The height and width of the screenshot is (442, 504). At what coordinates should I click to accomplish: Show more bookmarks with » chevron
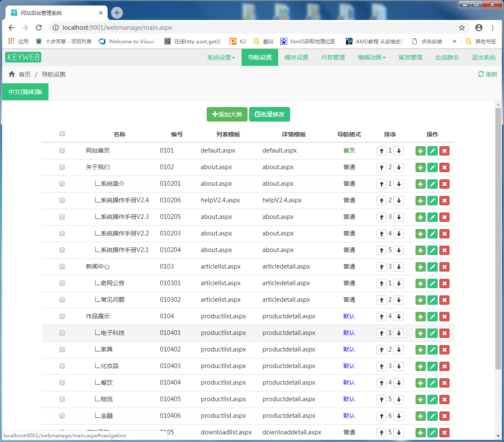pyautogui.click(x=455, y=41)
